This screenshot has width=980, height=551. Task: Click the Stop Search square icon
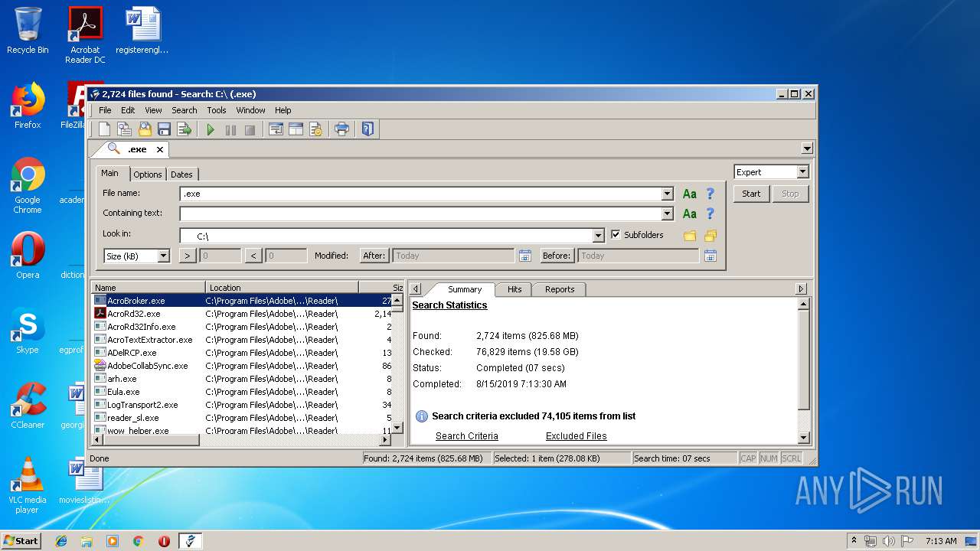[250, 130]
